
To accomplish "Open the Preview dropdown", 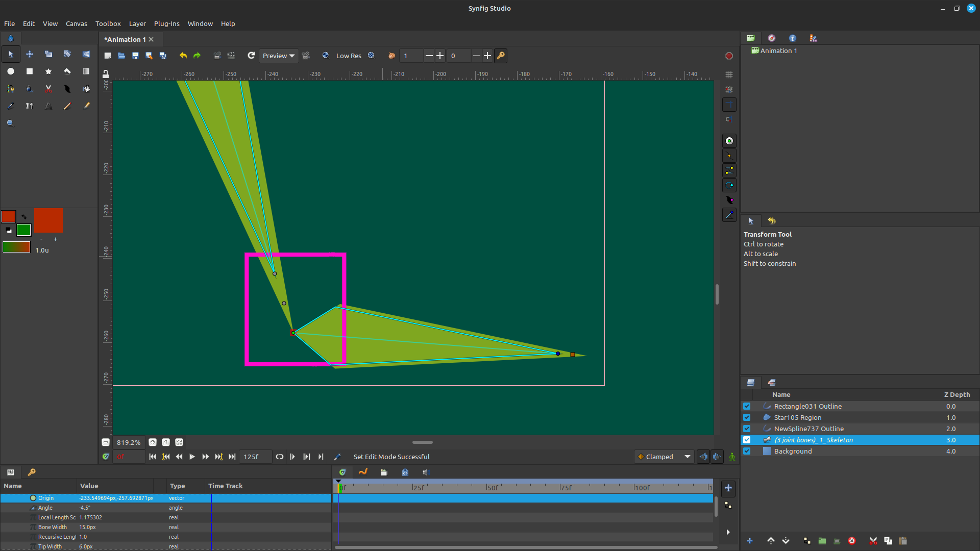I will (x=279, y=56).
